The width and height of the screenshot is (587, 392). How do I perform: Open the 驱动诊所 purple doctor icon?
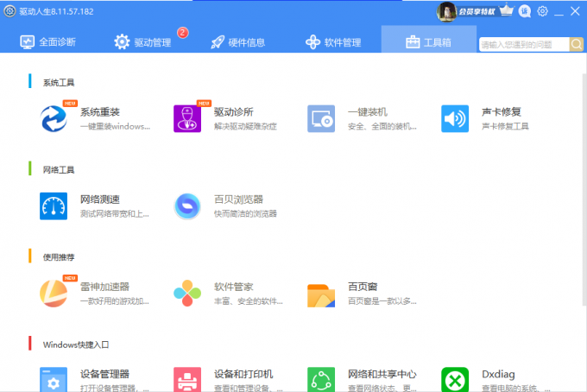coord(187,118)
